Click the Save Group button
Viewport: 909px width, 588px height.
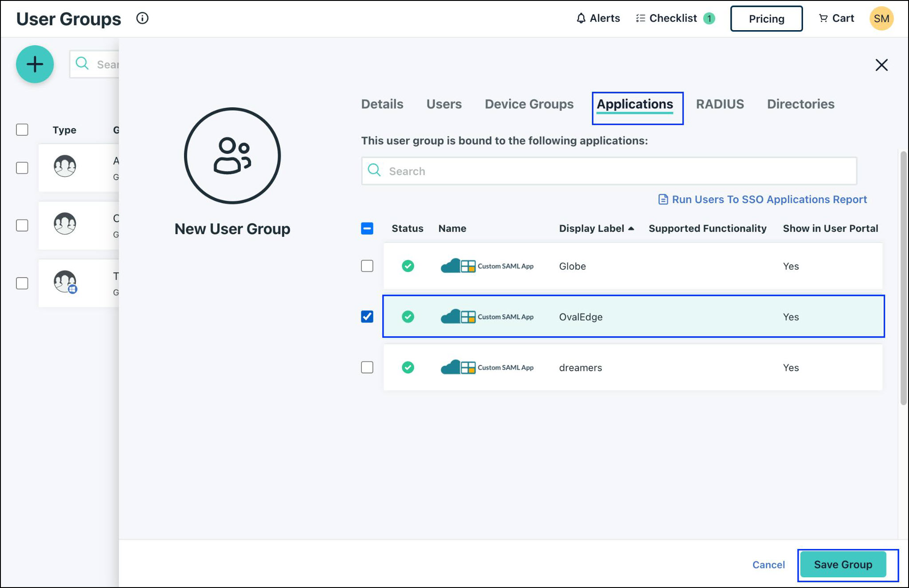[x=843, y=564]
